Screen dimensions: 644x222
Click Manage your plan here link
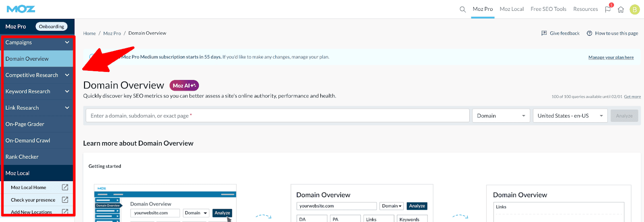pyautogui.click(x=611, y=58)
